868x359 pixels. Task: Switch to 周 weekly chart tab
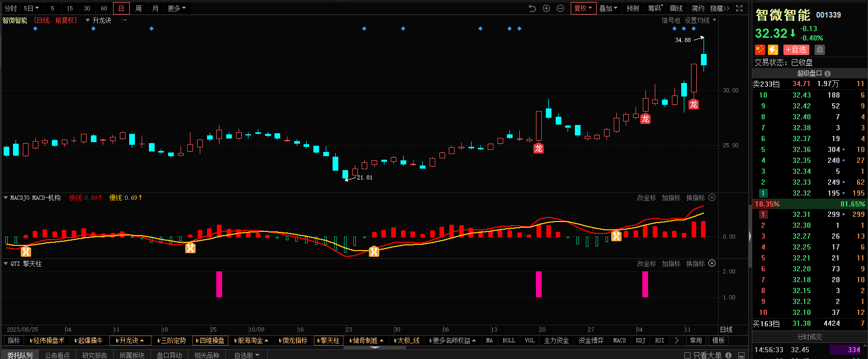pyautogui.click(x=139, y=8)
